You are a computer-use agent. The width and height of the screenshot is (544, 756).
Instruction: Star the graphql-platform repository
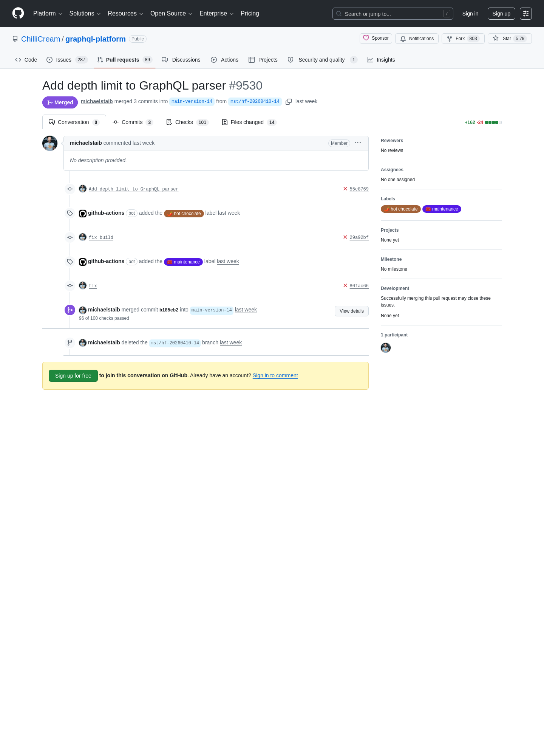coord(509,39)
